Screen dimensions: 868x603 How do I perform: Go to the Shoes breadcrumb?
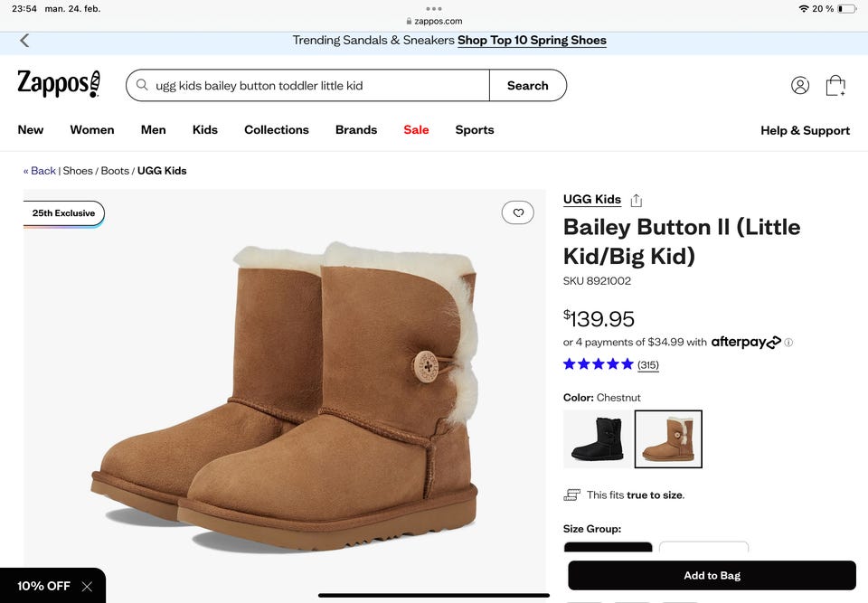tap(78, 171)
